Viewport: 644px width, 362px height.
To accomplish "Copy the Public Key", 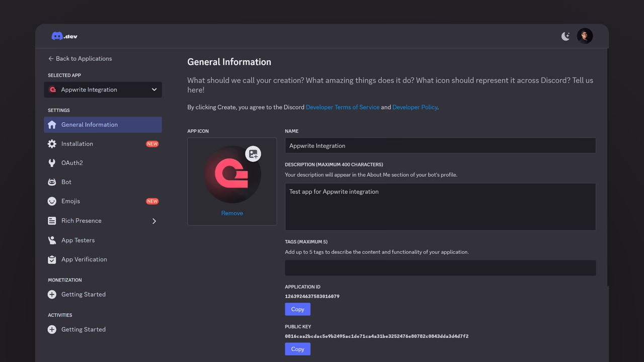I will (297, 349).
